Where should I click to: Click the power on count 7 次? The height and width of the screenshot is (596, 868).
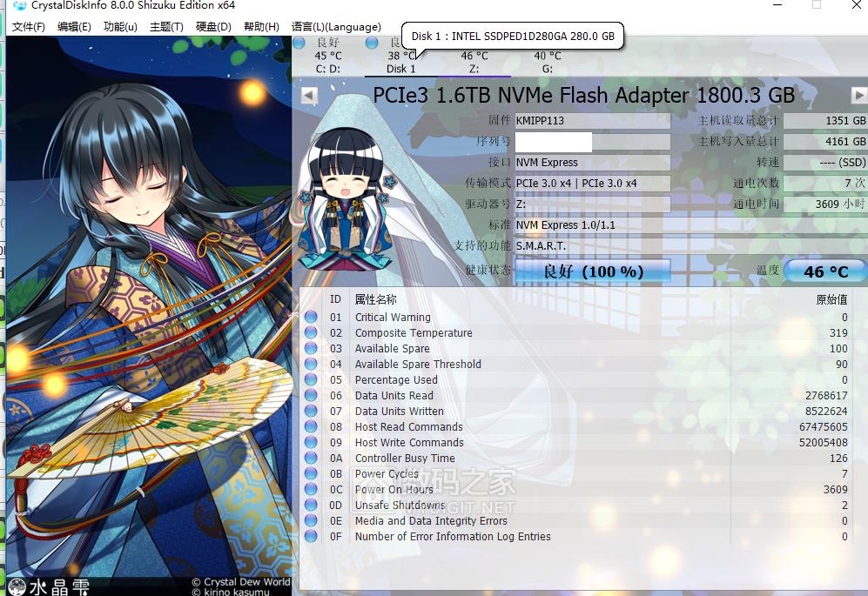click(x=825, y=184)
